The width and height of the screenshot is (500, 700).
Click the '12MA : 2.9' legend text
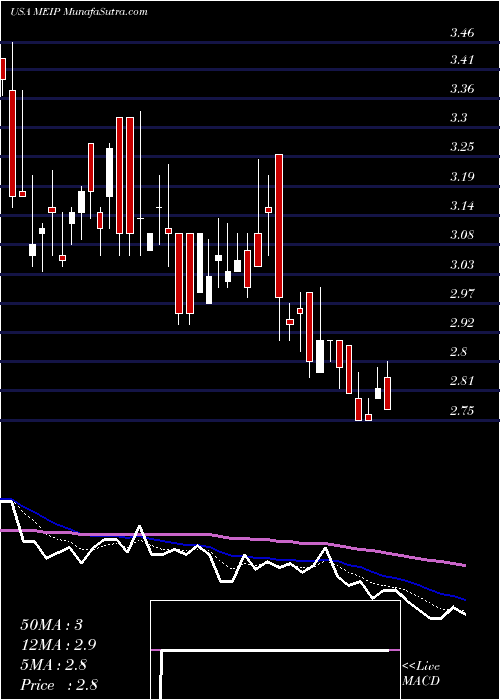pyautogui.click(x=58, y=645)
